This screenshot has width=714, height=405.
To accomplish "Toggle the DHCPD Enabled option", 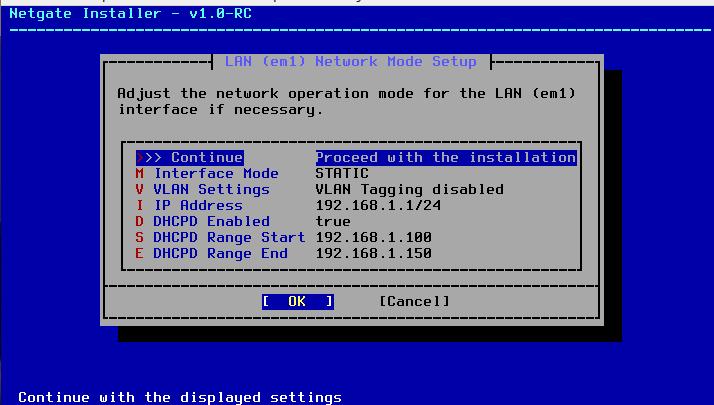I will (211, 221).
